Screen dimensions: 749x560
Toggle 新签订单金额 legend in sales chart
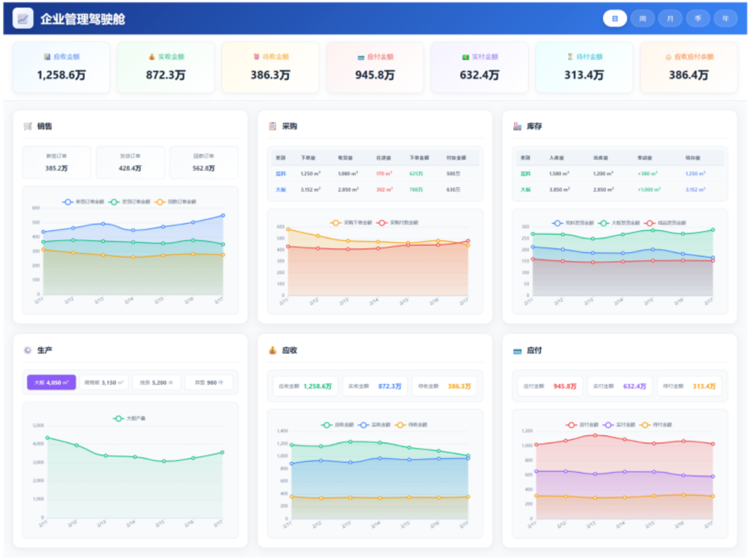pos(83,201)
